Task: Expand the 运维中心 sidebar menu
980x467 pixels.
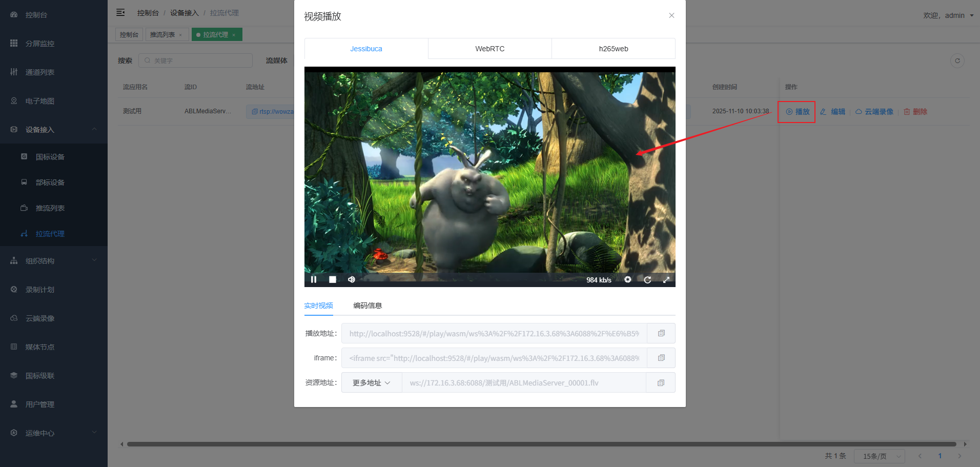Action: tap(54, 433)
